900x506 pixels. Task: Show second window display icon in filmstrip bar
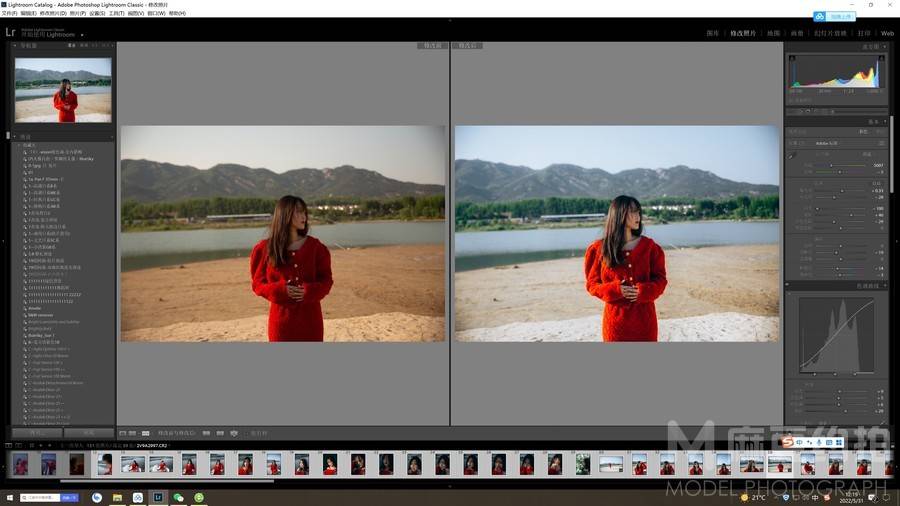click(18, 445)
